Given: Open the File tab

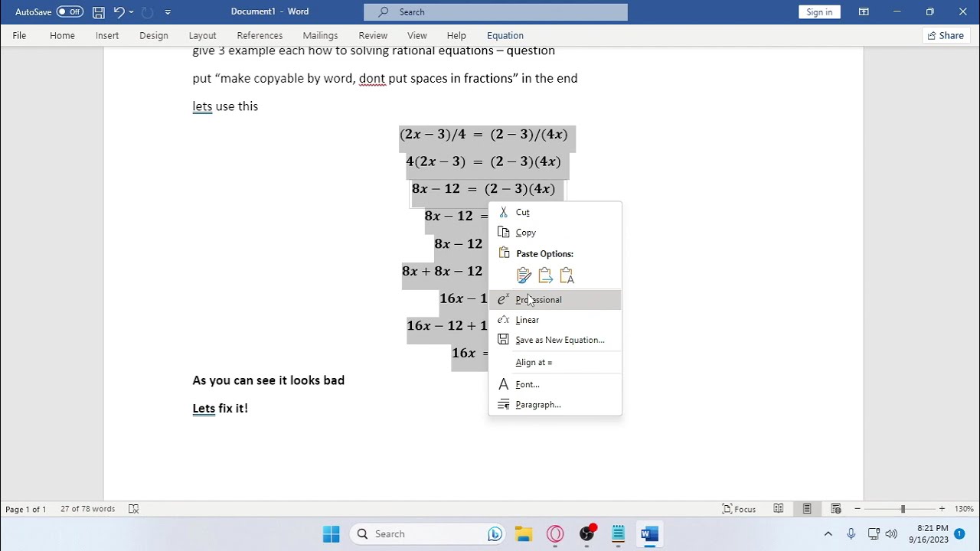Looking at the screenshot, I should tap(19, 35).
